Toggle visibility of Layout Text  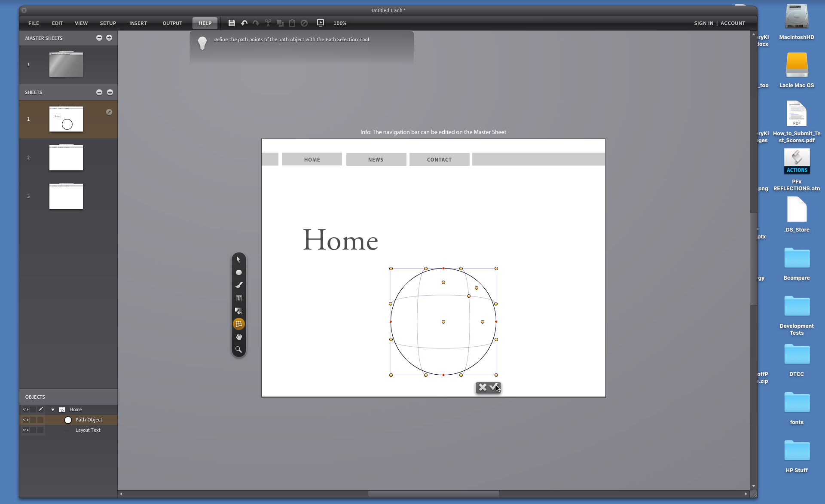coord(26,430)
